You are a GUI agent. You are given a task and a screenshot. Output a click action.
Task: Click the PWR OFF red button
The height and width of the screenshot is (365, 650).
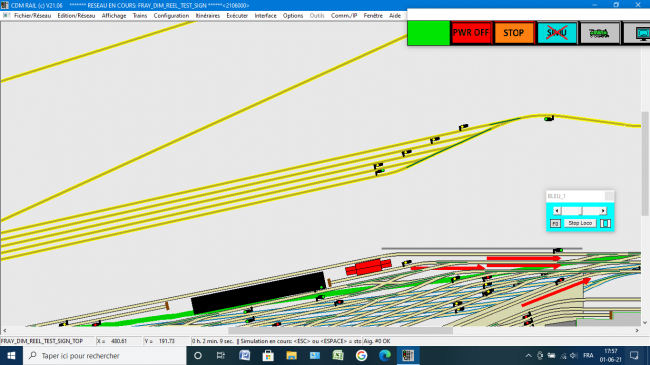click(471, 33)
